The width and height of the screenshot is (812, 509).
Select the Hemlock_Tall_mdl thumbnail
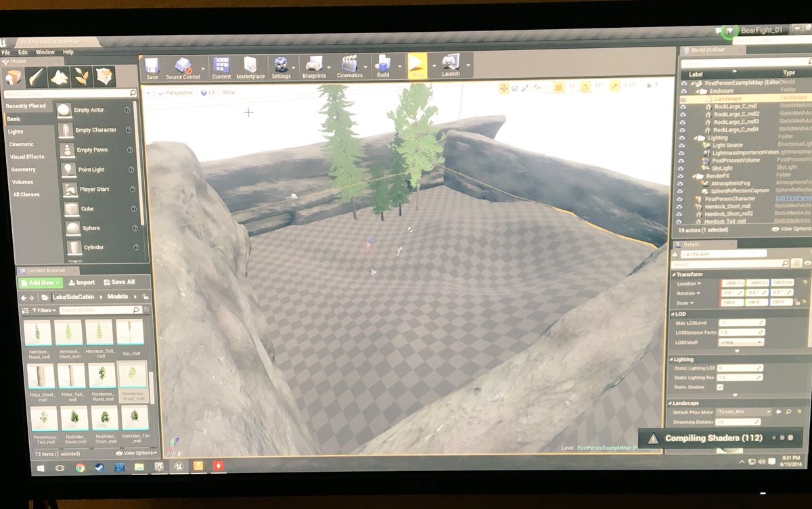(100, 332)
